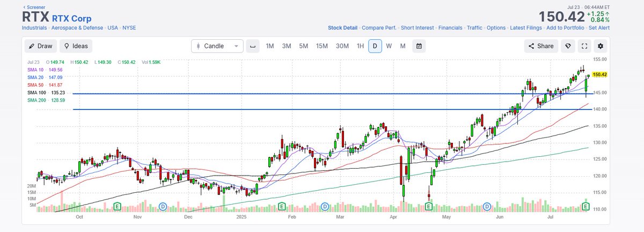Click the earnings marker between Oct and Nov
The image size is (644, 232).
click(x=118, y=206)
